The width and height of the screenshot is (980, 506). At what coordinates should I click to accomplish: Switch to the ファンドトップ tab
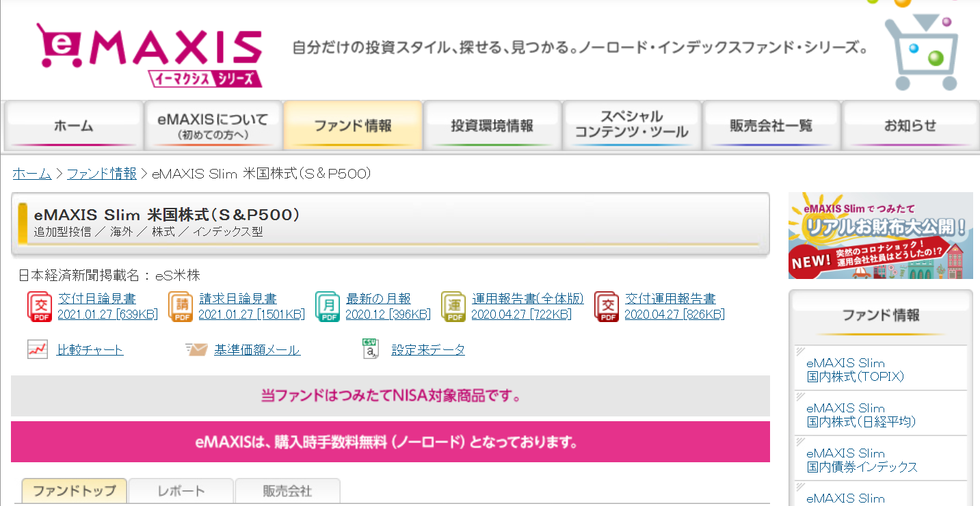pos(75,491)
